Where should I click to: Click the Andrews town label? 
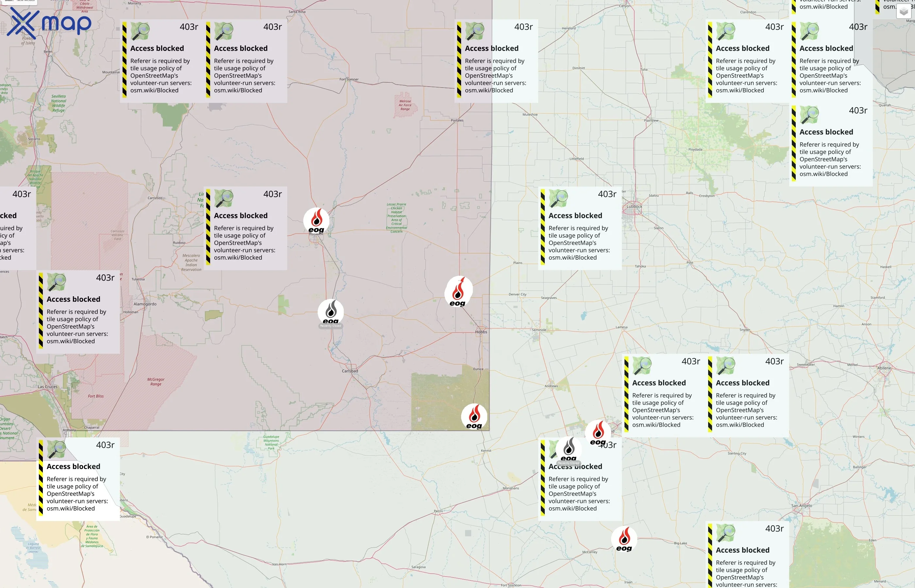[551, 386]
